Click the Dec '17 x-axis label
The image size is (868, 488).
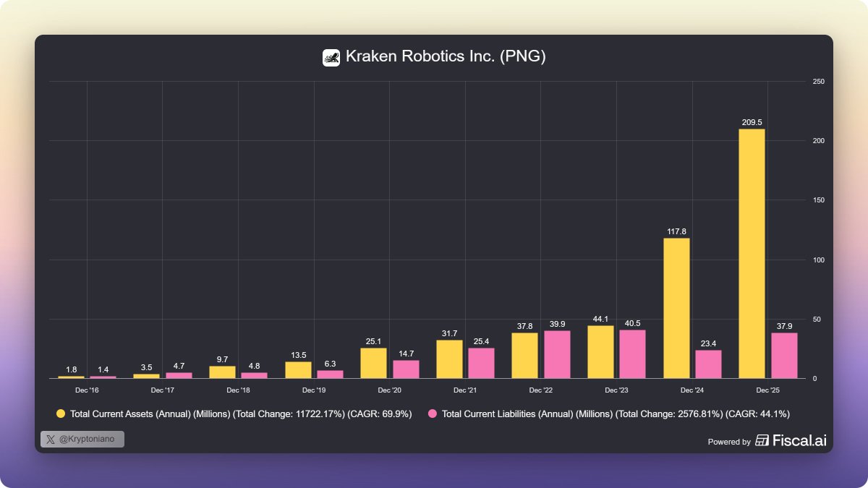coord(162,390)
